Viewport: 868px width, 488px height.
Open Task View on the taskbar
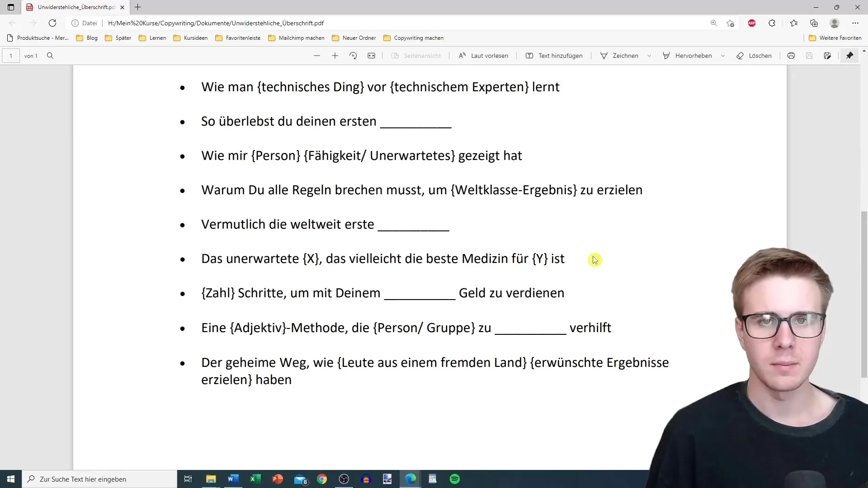pos(188,479)
